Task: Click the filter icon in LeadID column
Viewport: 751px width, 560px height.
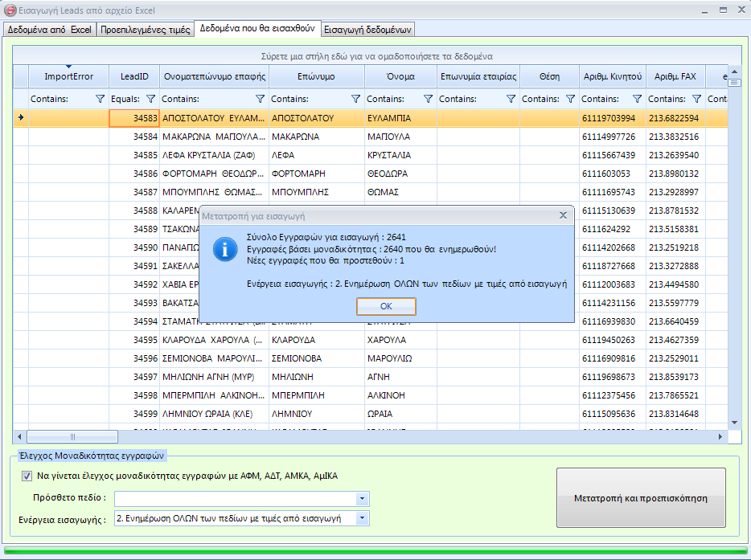Action: (150, 99)
